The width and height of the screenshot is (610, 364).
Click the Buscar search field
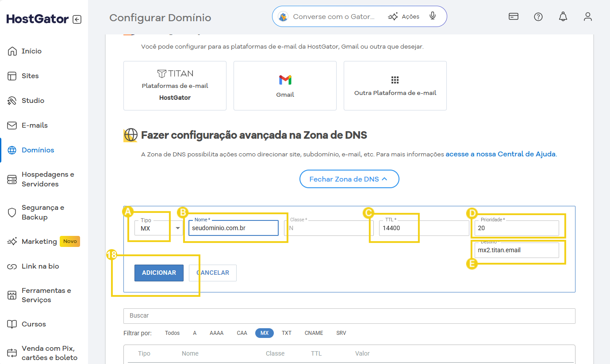pyautogui.click(x=349, y=316)
